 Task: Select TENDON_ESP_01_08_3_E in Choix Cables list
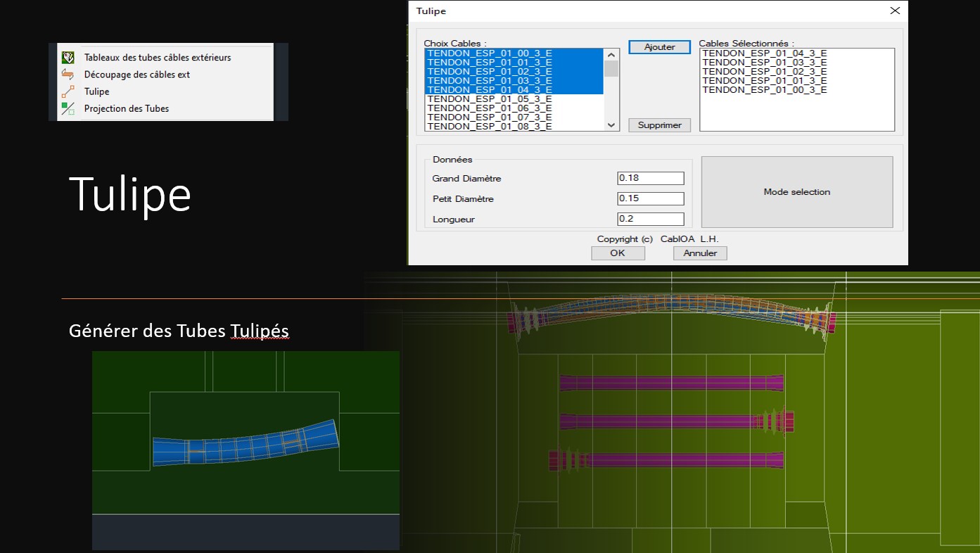(x=514, y=126)
